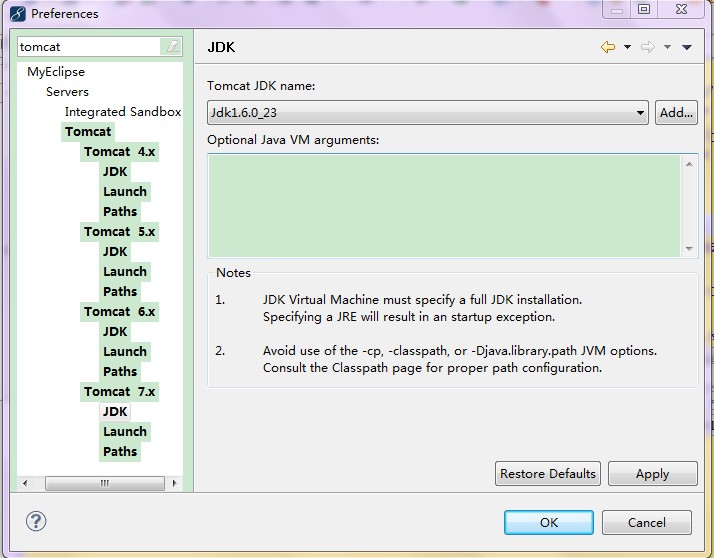The image size is (714, 558).
Task: Click tree horizontal scrollbar right arrow
Action: click(x=174, y=483)
